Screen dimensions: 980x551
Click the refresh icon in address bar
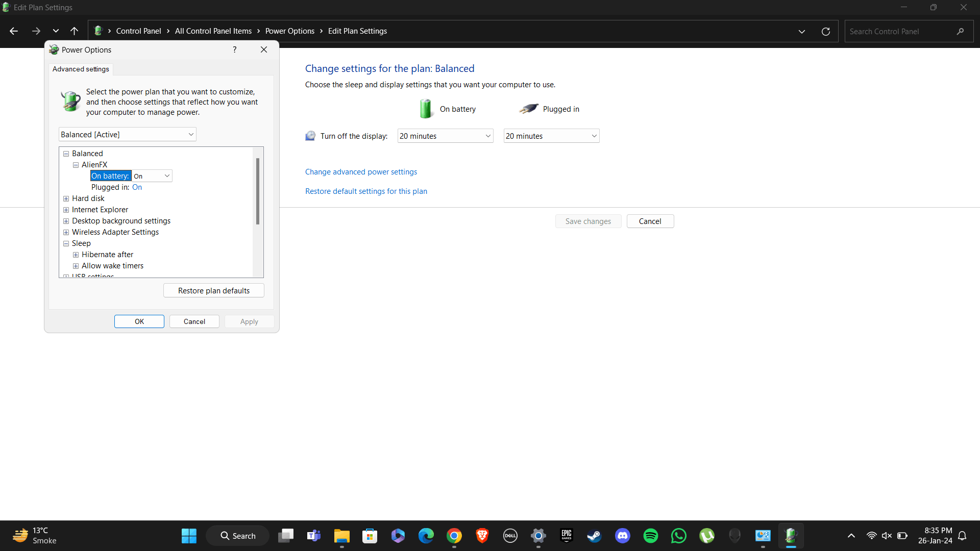point(825,31)
